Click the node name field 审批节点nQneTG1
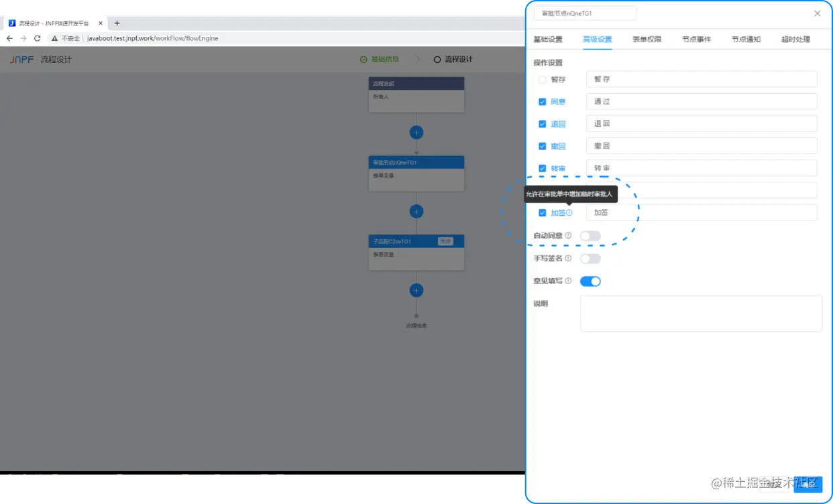833x504 pixels. [x=585, y=13]
